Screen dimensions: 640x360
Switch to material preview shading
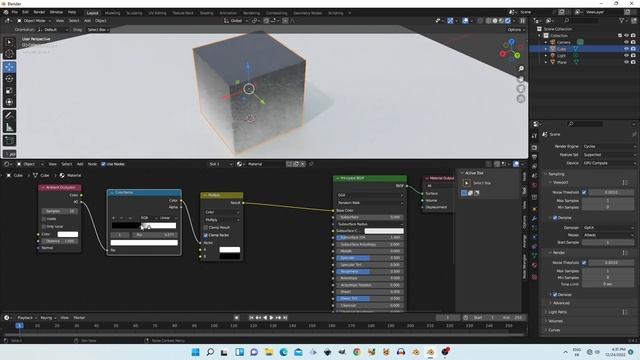pyautogui.click(x=501, y=20)
